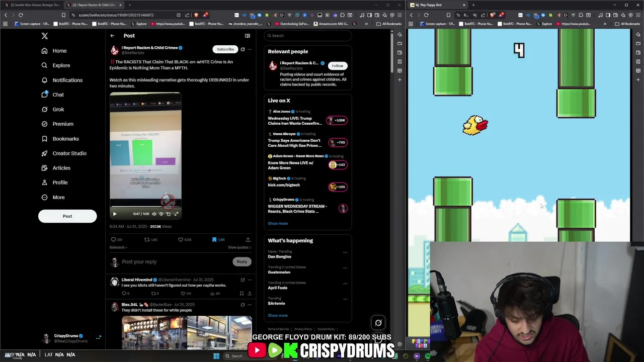Image resolution: width=644 pixels, height=362 pixels.
Task: Open Grok in the X sidebar
Action: (x=53, y=109)
